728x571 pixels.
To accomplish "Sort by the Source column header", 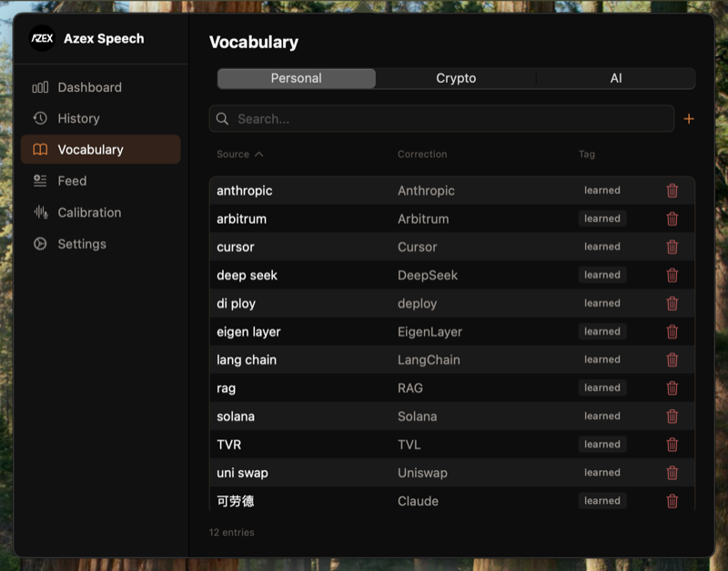I will pos(239,154).
